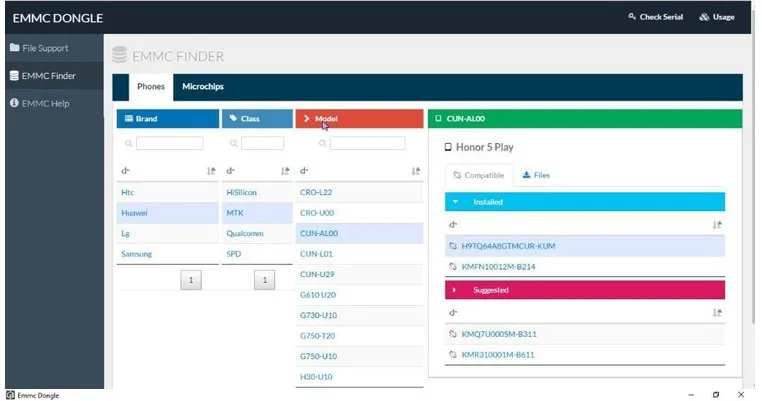Click the Class list sort icon

(x=285, y=171)
